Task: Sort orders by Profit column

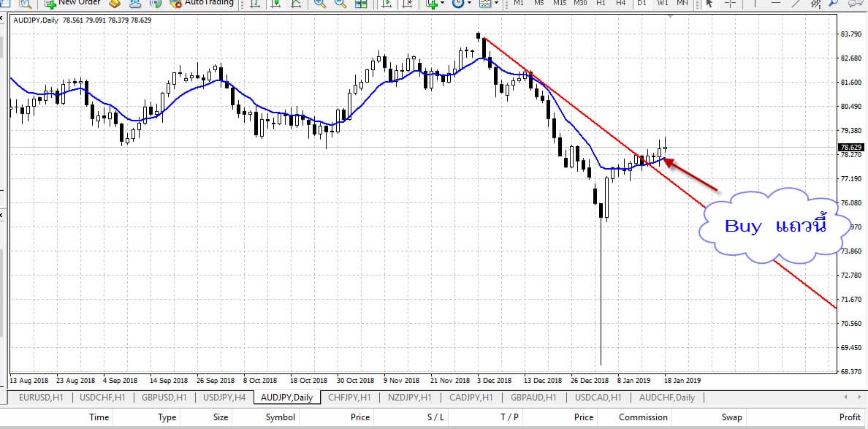Action: tap(849, 417)
